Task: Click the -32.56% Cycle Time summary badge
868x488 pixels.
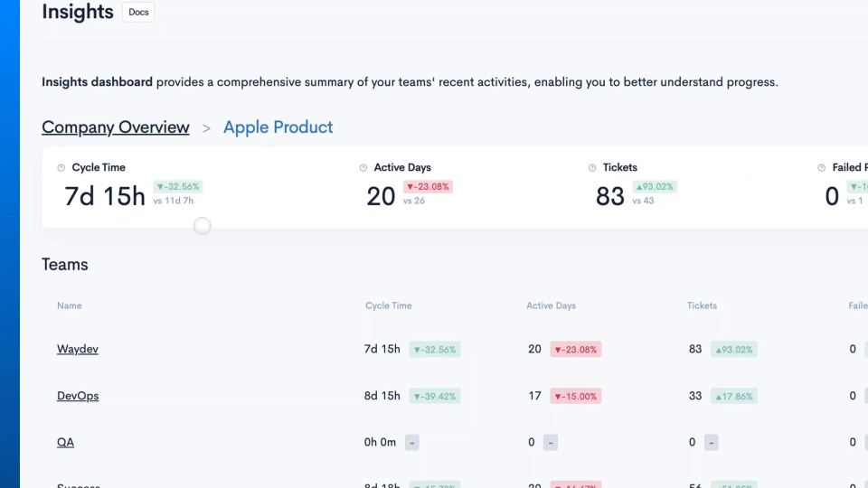Action: click(x=178, y=186)
